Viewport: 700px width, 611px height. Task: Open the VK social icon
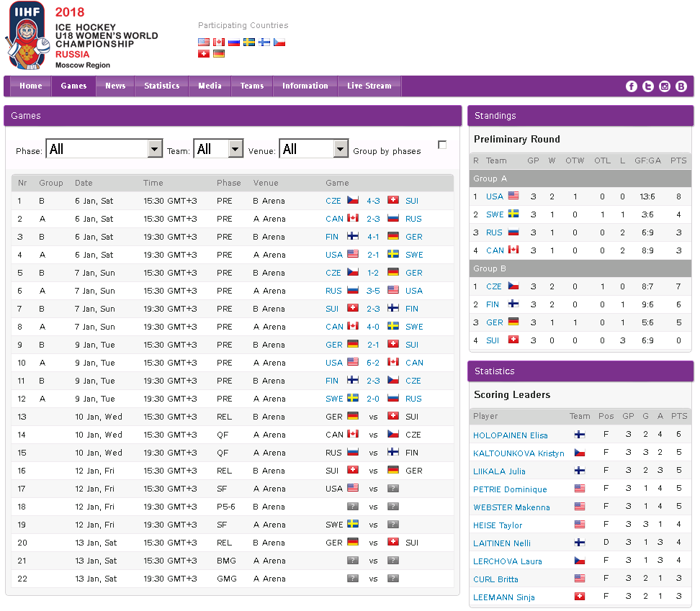pyautogui.click(x=681, y=86)
